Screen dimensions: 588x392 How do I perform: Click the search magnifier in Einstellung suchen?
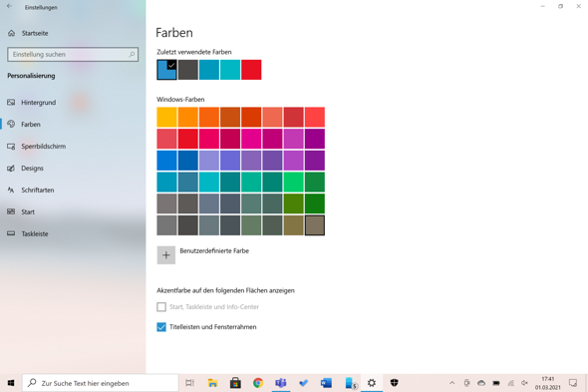132,55
